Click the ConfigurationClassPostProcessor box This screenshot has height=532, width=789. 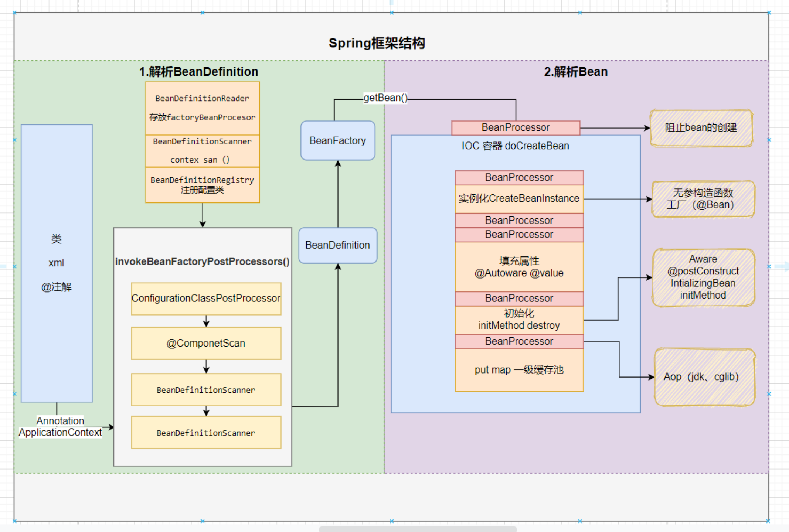pyautogui.click(x=205, y=299)
